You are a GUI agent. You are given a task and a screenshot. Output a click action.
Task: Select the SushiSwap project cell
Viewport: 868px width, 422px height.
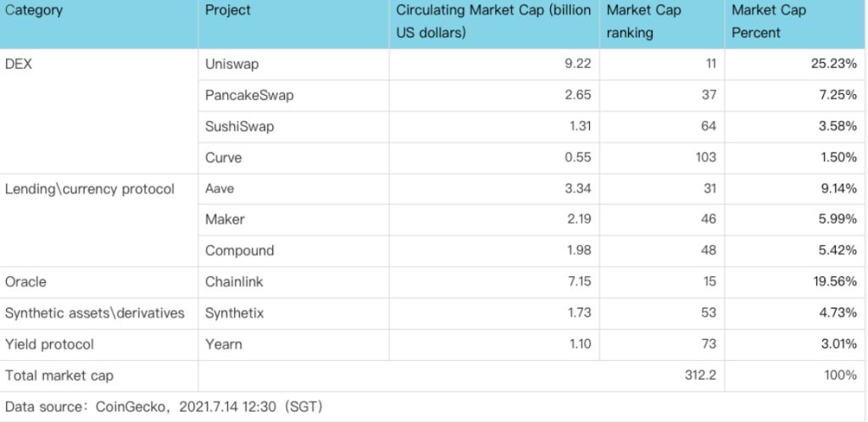pos(240,126)
